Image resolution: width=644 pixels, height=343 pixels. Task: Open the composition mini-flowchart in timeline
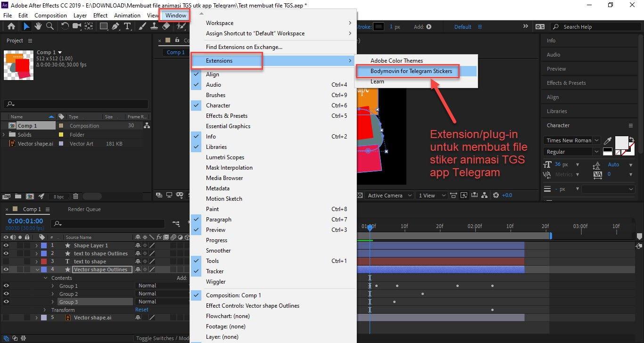tap(176, 223)
